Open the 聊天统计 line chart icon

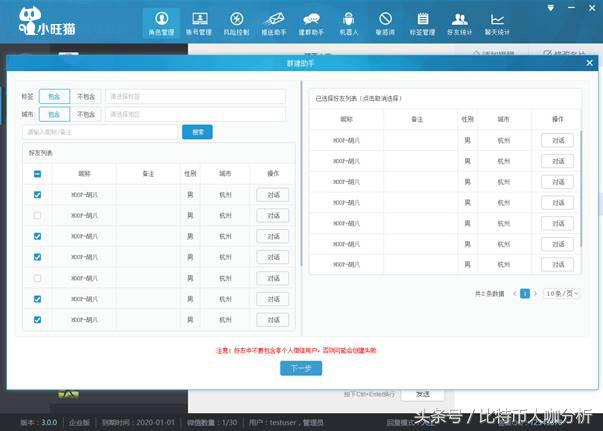click(x=497, y=23)
